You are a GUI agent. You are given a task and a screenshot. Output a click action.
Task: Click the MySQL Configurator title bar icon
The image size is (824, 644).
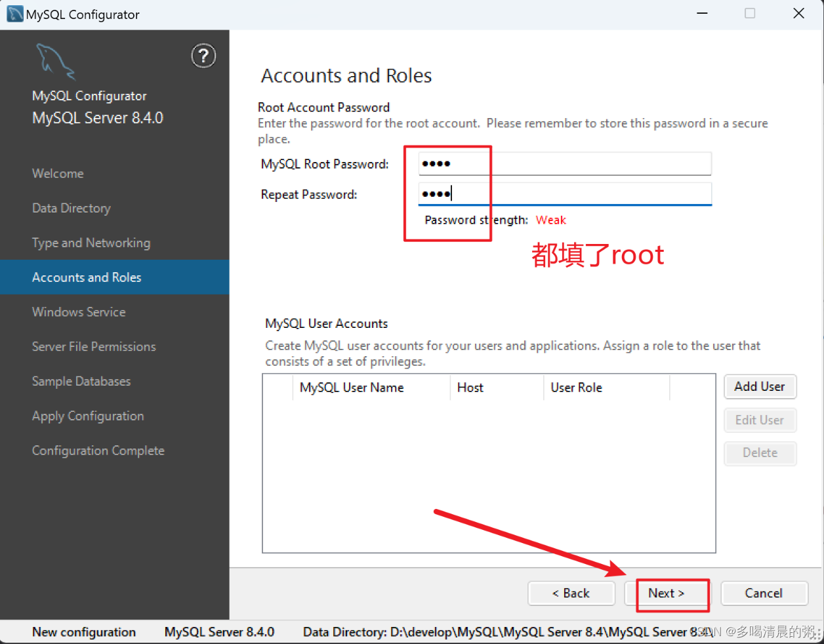point(14,14)
